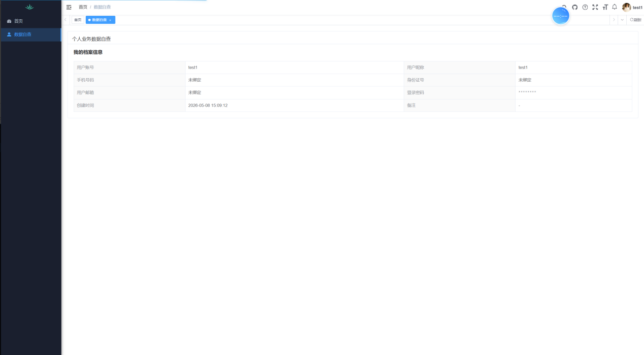This screenshot has height=355, width=644.
Task: Click the 个人业务数据自查 card title
Action: 91,39
